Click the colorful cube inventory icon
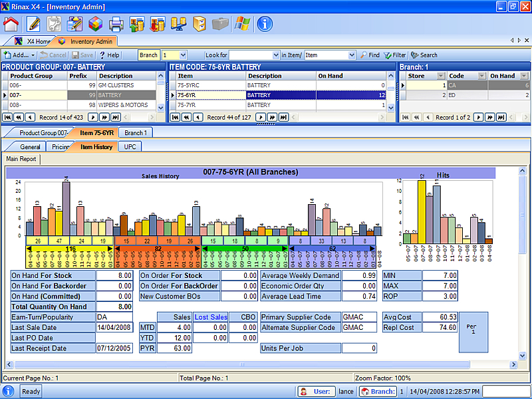532x399 pixels. (95, 25)
